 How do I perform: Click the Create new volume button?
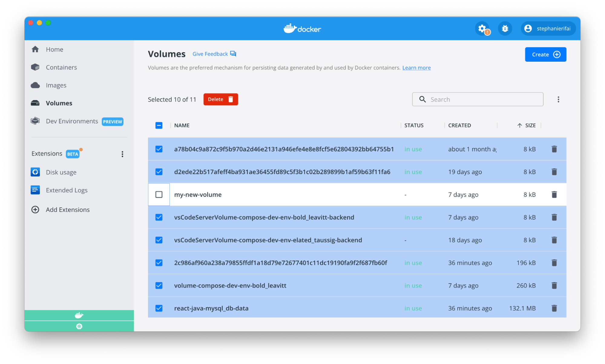point(545,54)
